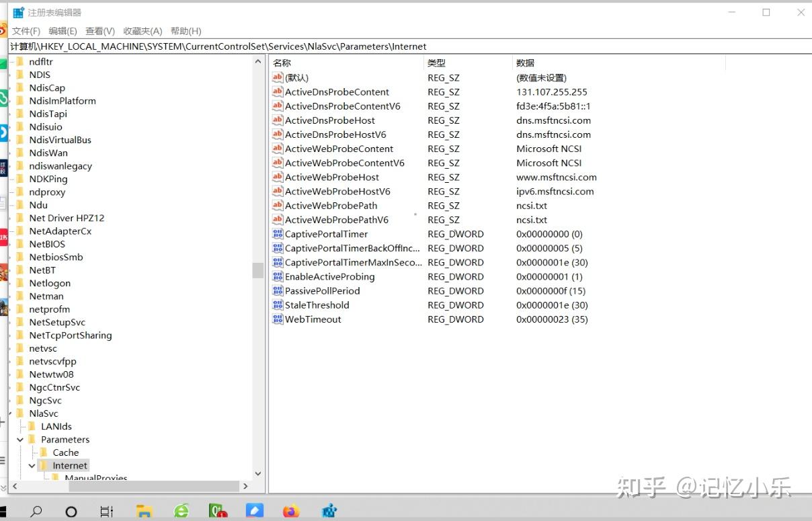Select the ActiveWebProbePath value icon

pos(278,205)
